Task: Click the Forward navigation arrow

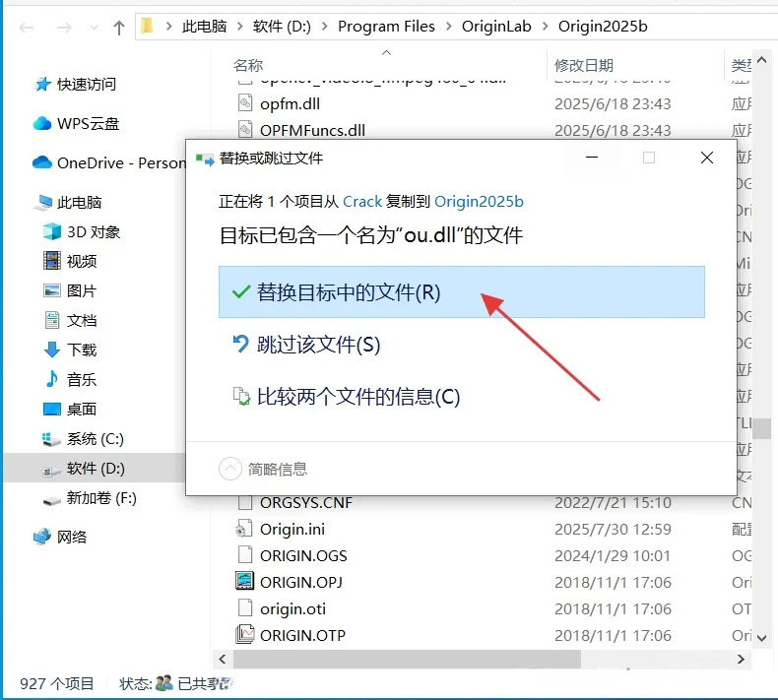Action: coord(64,28)
